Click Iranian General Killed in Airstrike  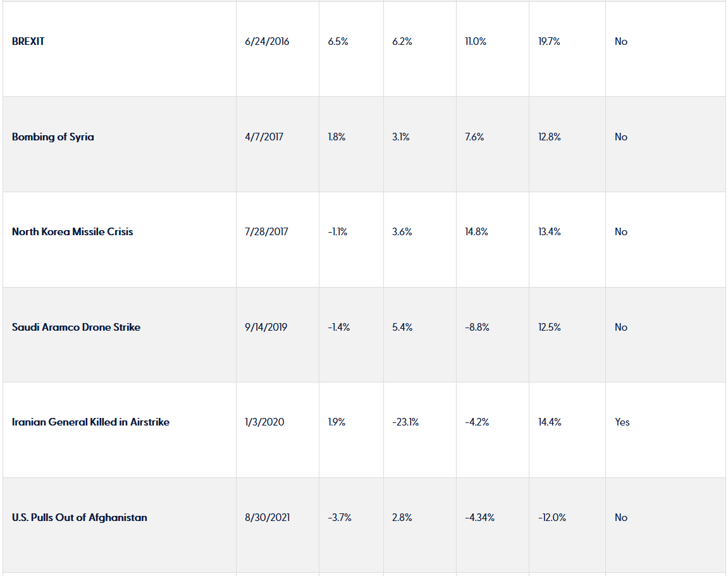tap(90, 422)
